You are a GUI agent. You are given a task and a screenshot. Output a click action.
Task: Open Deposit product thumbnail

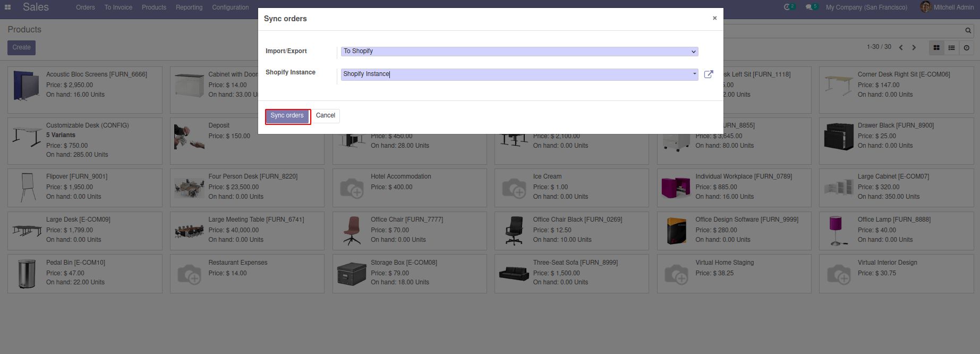pos(189,137)
